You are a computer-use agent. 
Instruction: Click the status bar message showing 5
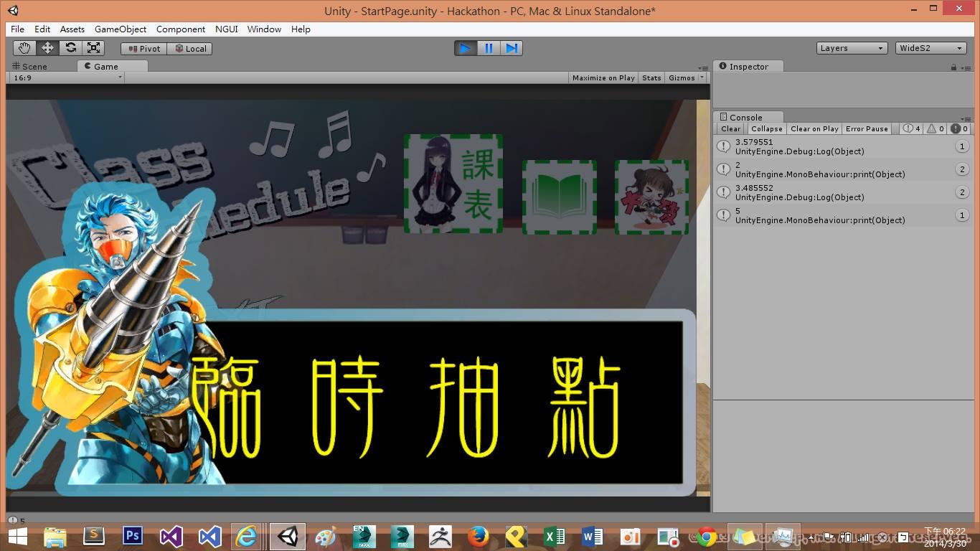pos(17,521)
